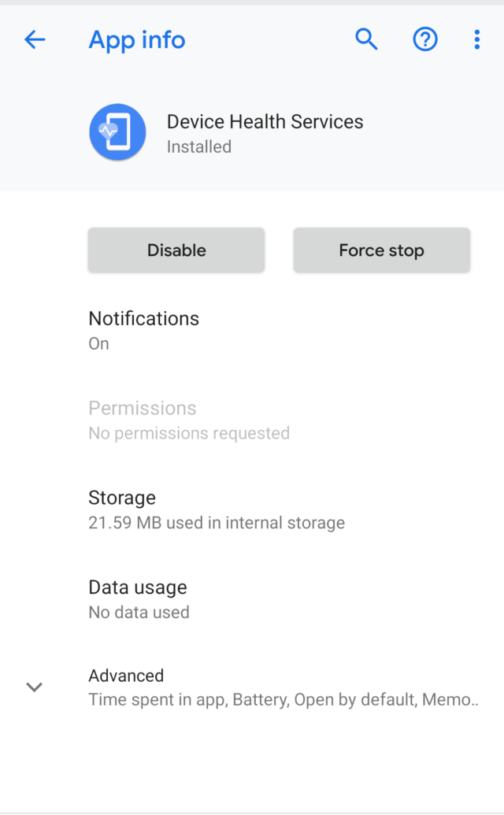Open Data usage details
This screenshot has width=504, height=815.
[138, 598]
